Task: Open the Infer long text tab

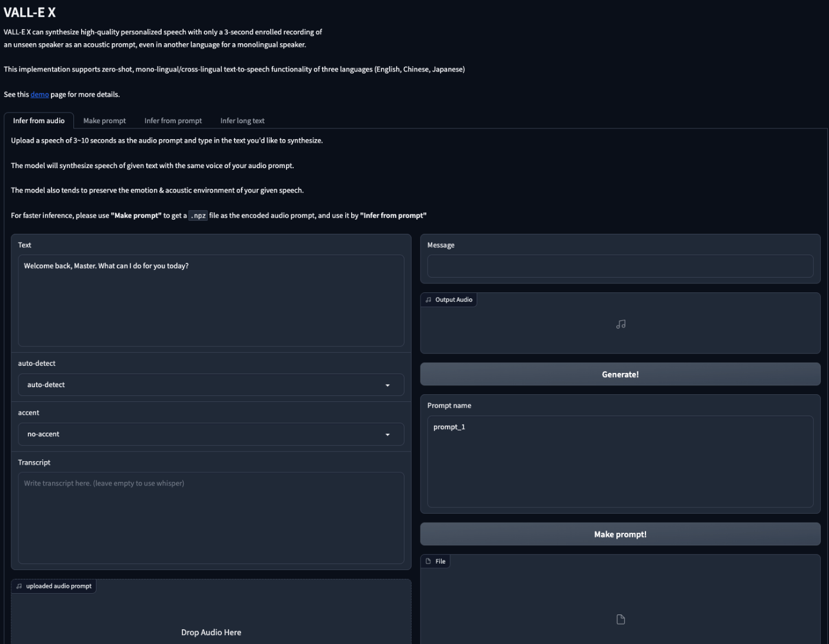Action: point(242,121)
